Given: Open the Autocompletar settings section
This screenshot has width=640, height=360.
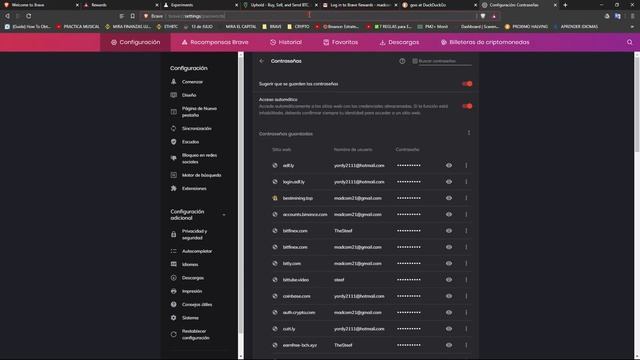Looking at the screenshot, I should pos(197,251).
